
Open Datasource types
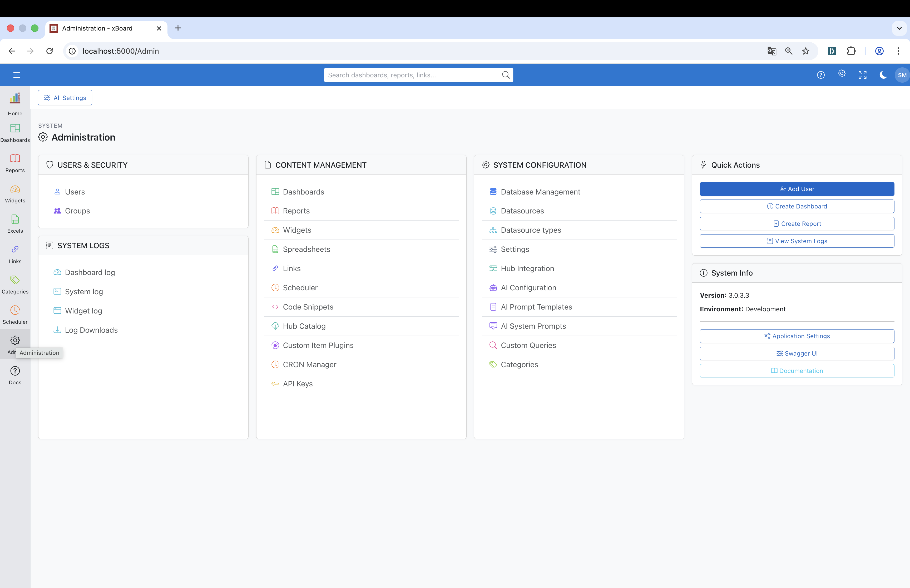point(579,230)
